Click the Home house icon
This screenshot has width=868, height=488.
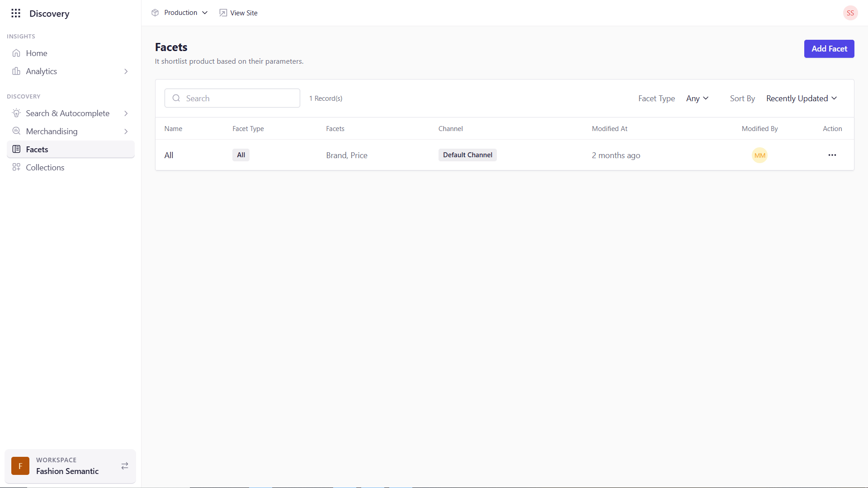pyautogui.click(x=16, y=53)
